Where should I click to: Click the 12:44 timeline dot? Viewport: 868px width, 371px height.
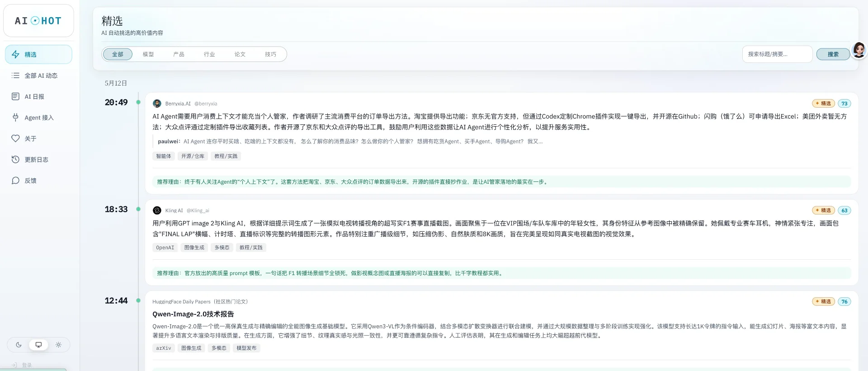[138, 300]
